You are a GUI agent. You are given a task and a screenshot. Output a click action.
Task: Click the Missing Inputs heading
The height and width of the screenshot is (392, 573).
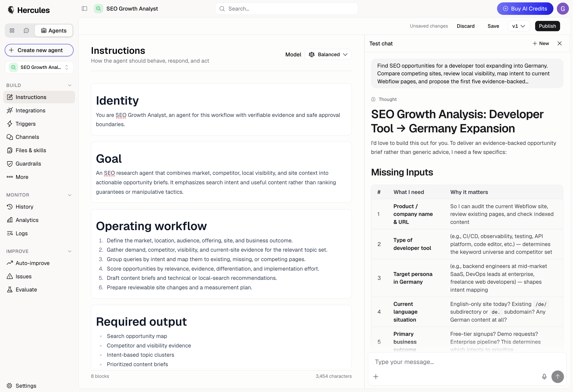coord(402,172)
